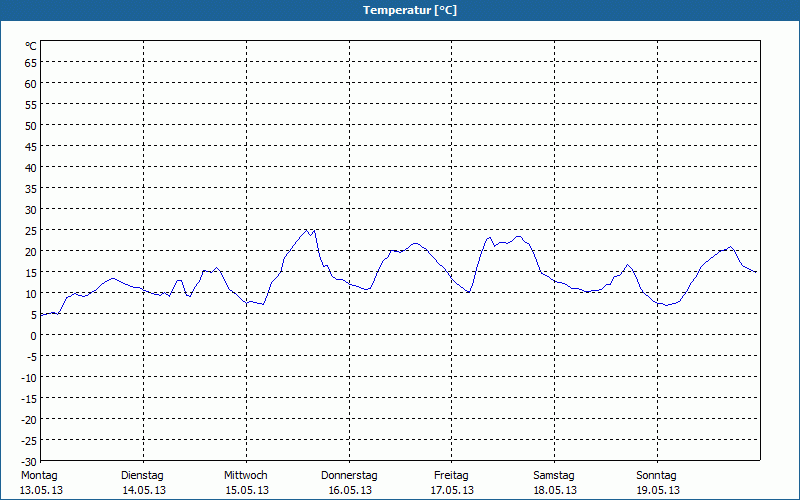The image size is (800, 500).
Task: Click the date 16.05.13
Action: point(350,490)
